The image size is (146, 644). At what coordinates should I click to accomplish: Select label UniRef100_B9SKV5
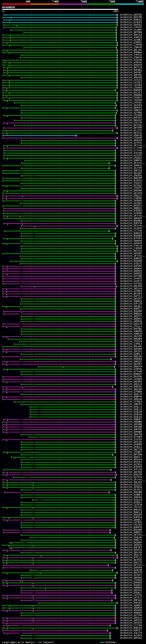coord(131,65)
